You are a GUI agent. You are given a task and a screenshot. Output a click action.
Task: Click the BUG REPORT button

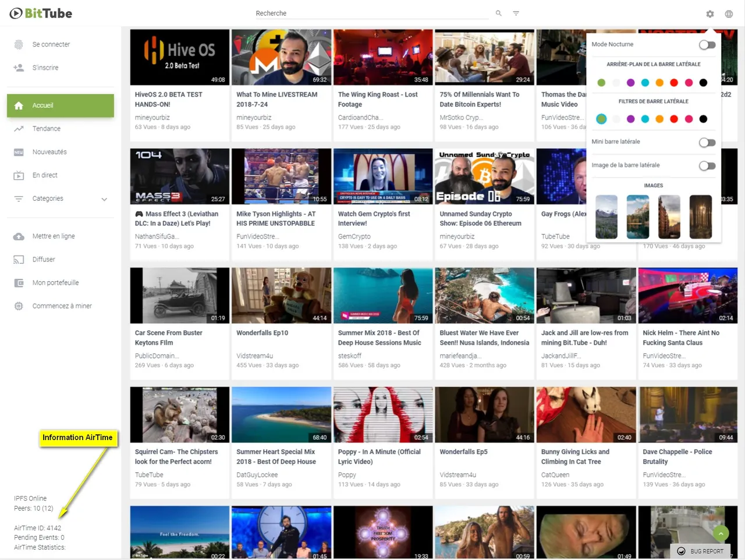point(700,551)
